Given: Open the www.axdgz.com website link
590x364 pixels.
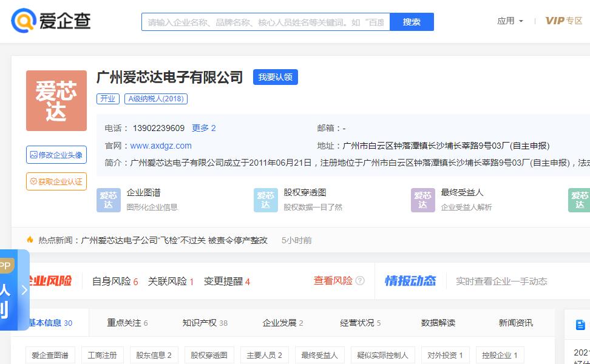Looking at the screenshot, I should 161,146.
